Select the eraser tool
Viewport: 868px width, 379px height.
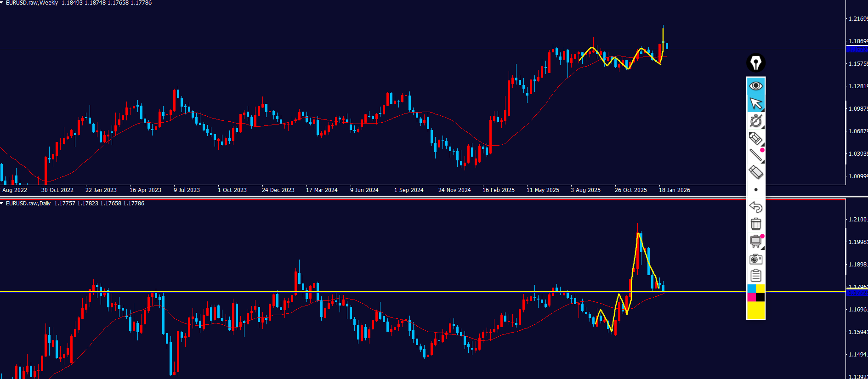tap(755, 172)
